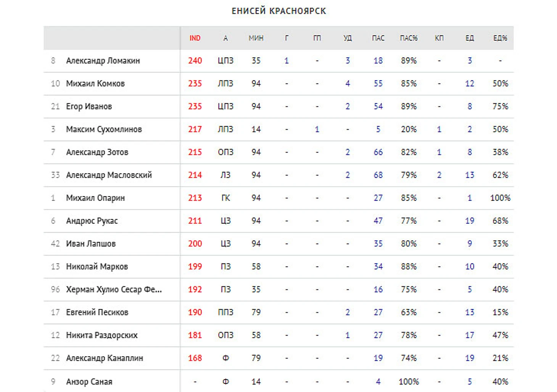The image size is (557, 392).
Task: Click Сухомлинов's ГП value 1
Action: [317, 129]
